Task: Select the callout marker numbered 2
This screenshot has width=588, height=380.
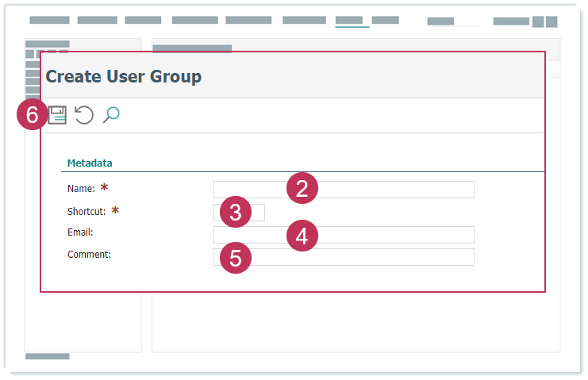Action: 302,188
